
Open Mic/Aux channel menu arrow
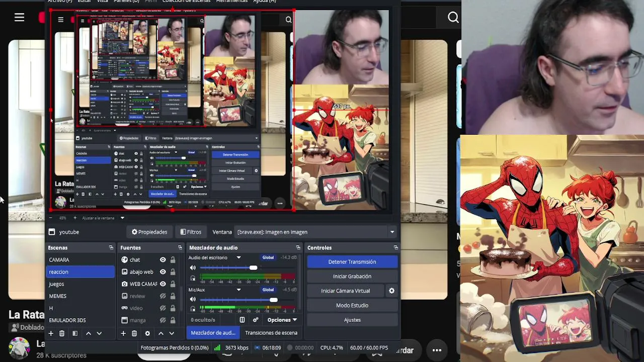click(x=238, y=290)
